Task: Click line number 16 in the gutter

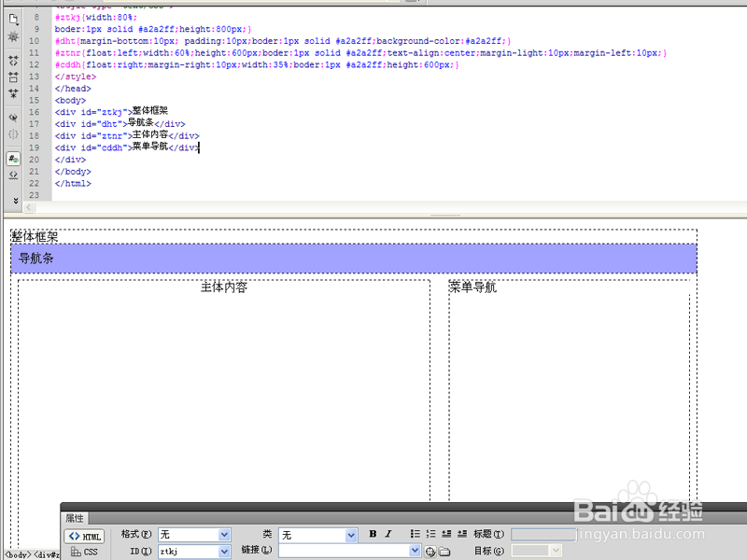Action: [x=34, y=112]
